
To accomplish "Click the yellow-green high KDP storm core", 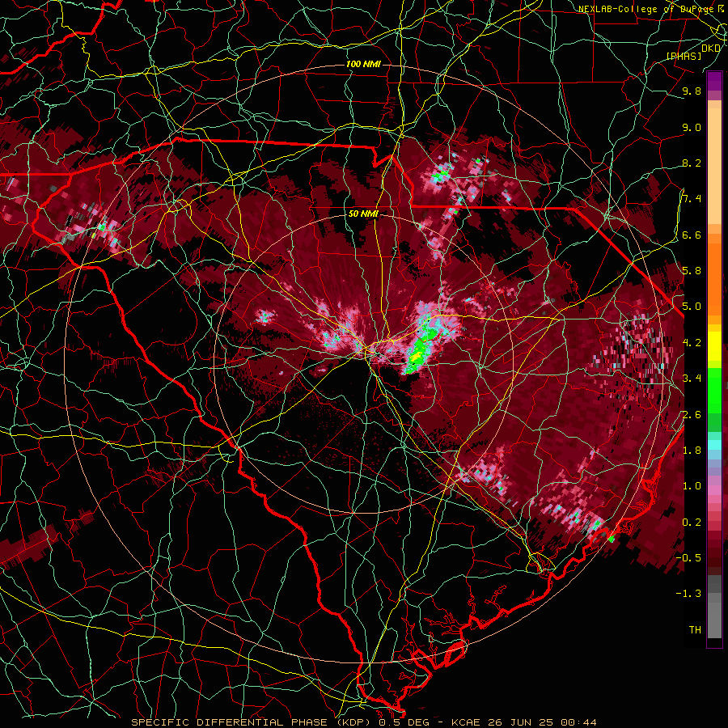I will pyautogui.click(x=417, y=356).
